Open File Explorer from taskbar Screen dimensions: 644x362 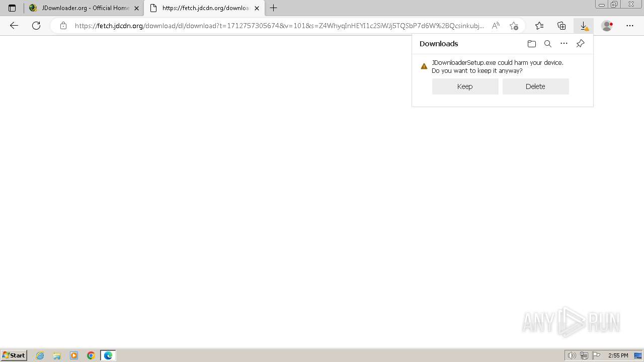pyautogui.click(x=57, y=355)
